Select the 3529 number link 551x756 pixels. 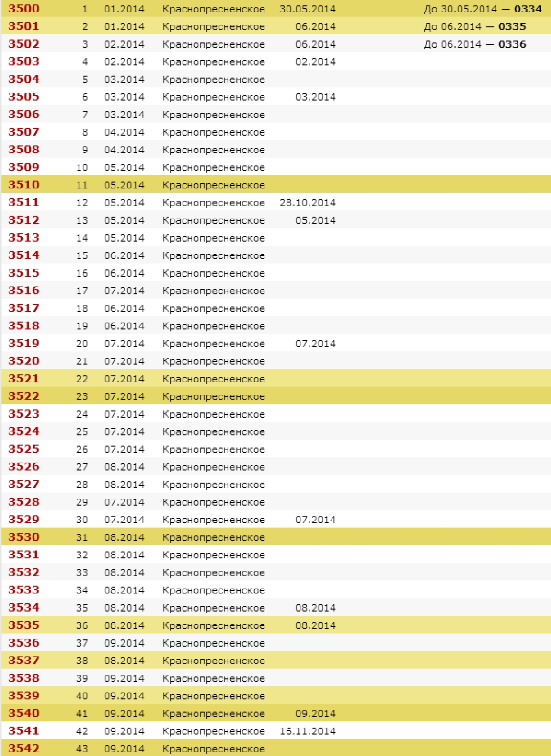[x=23, y=519]
